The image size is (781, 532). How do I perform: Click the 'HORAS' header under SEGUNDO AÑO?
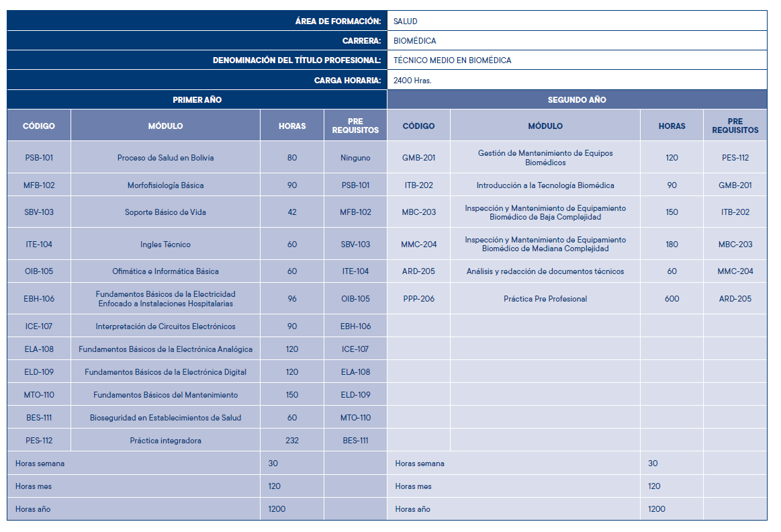[x=672, y=126]
